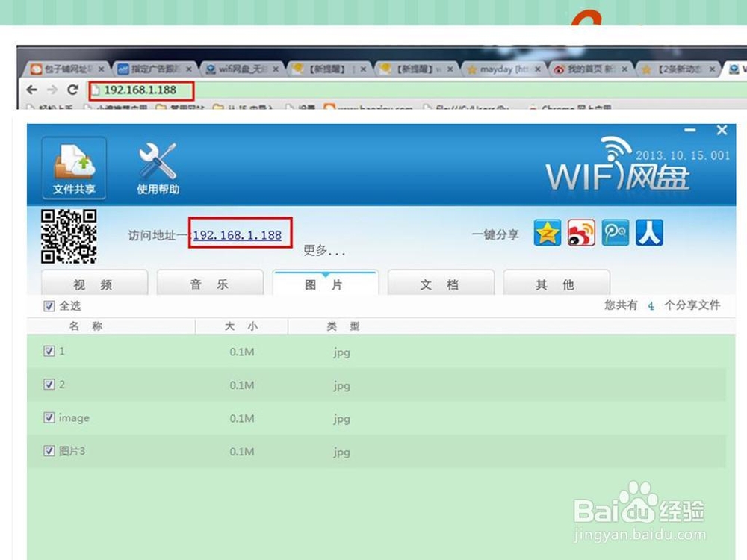The height and width of the screenshot is (560, 747).
Task: Select the file row named image
Action: tap(376, 417)
